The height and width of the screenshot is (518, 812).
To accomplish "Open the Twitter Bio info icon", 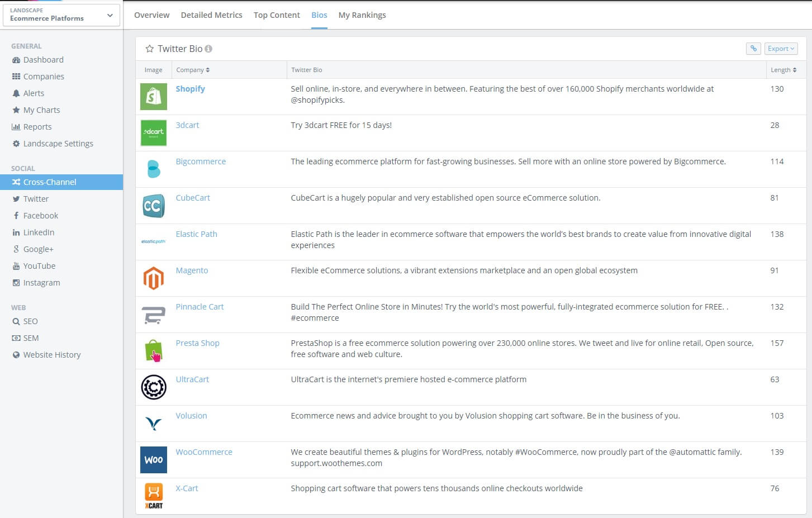I will pos(208,49).
